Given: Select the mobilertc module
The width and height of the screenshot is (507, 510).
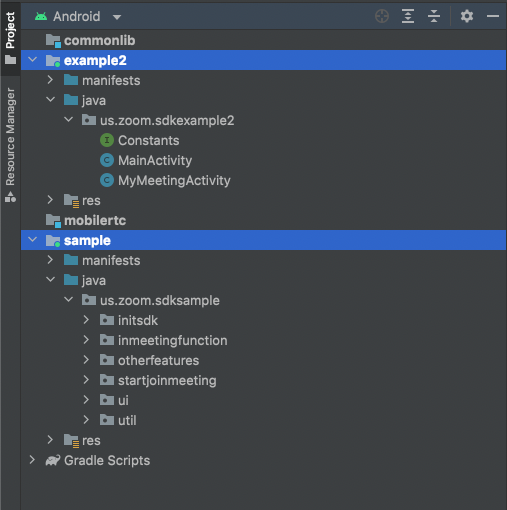Looking at the screenshot, I should (95, 220).
